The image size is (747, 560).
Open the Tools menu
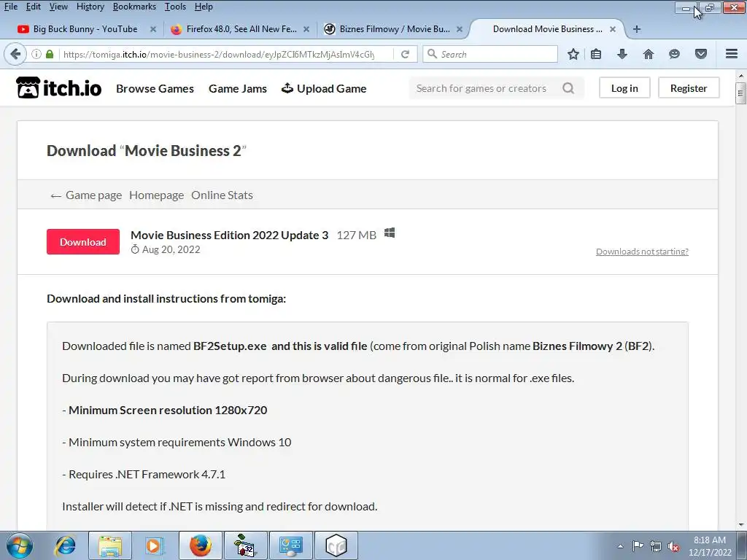(x=175, y=7)
